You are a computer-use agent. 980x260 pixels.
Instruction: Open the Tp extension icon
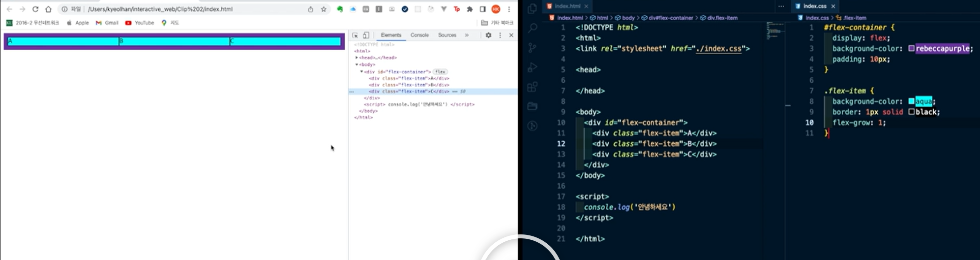(x=457, y=9)
